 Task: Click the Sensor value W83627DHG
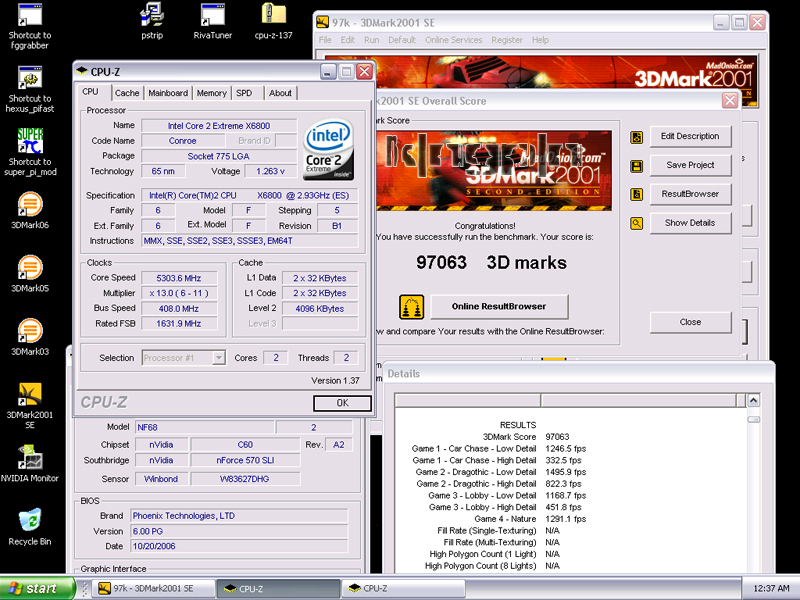click(x=245, y=479)
